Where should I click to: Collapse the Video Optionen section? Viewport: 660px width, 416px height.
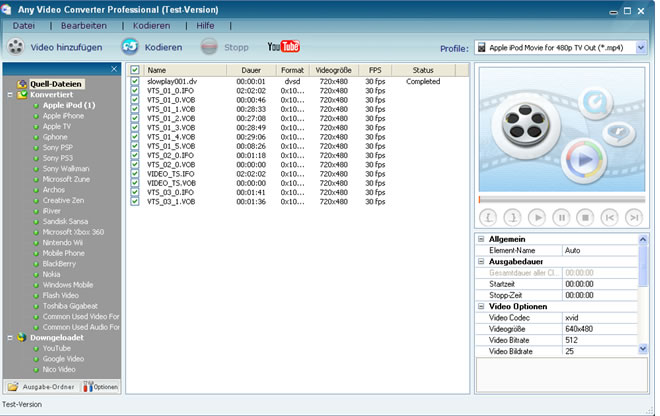[x=481, y=307]
